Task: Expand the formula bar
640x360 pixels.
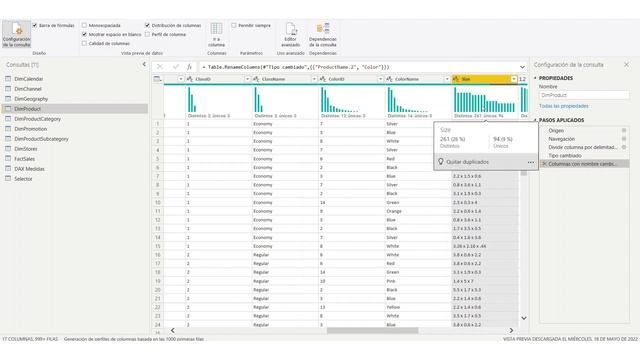Action: 522,67
